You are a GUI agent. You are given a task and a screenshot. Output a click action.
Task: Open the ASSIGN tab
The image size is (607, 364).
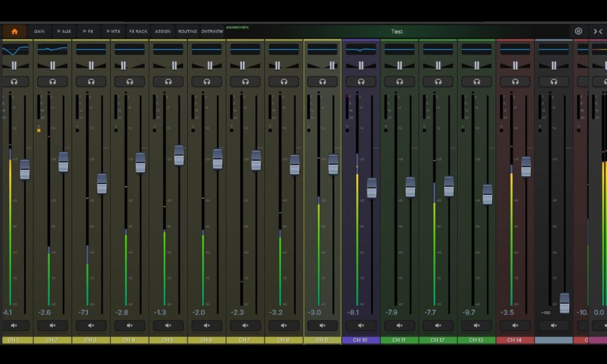pos(162,31)
